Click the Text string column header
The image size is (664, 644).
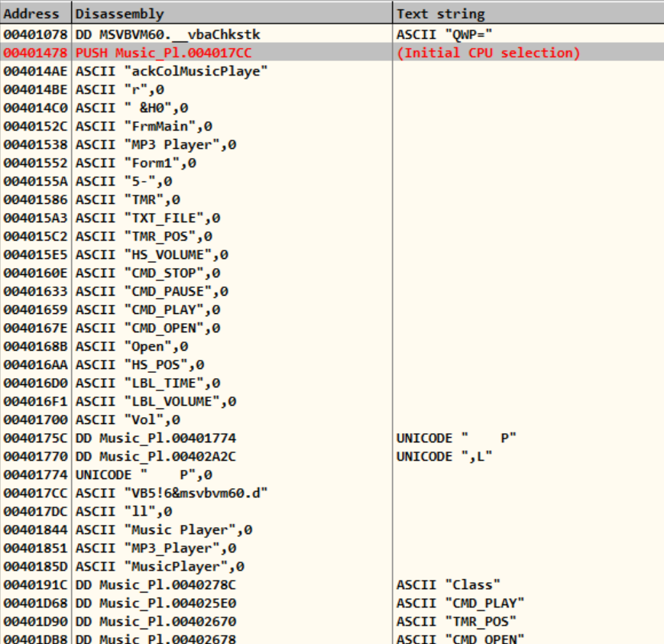coord(528,14)
